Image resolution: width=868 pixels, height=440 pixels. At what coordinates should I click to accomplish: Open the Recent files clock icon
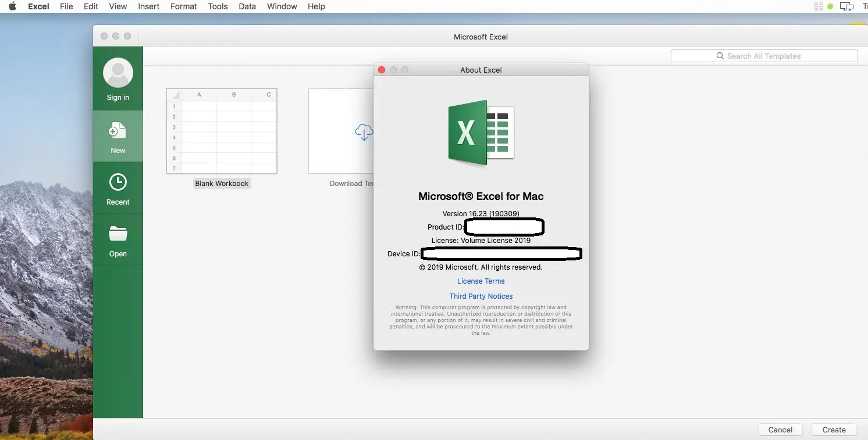click(x=118, y=183)
